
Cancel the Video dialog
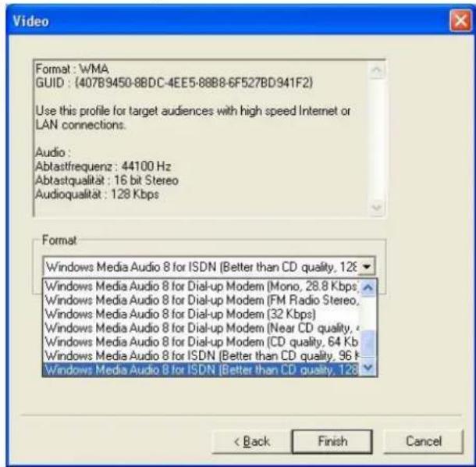[x=424, y=441]
